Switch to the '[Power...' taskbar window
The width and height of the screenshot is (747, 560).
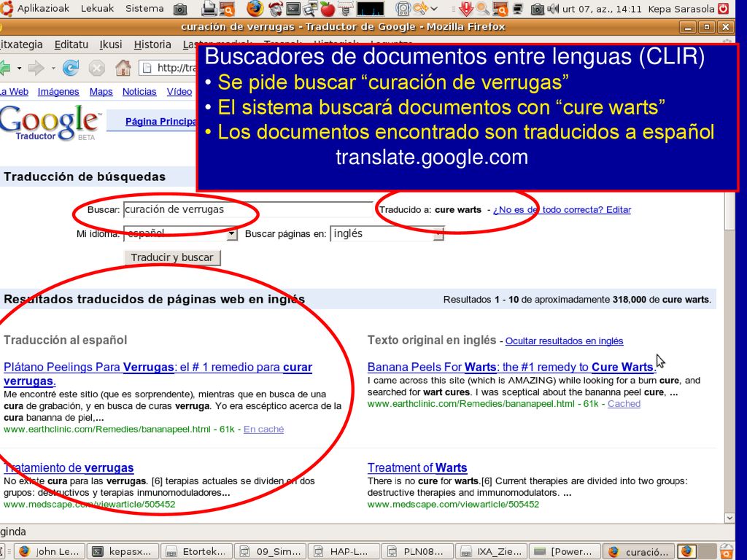point(564,551)
